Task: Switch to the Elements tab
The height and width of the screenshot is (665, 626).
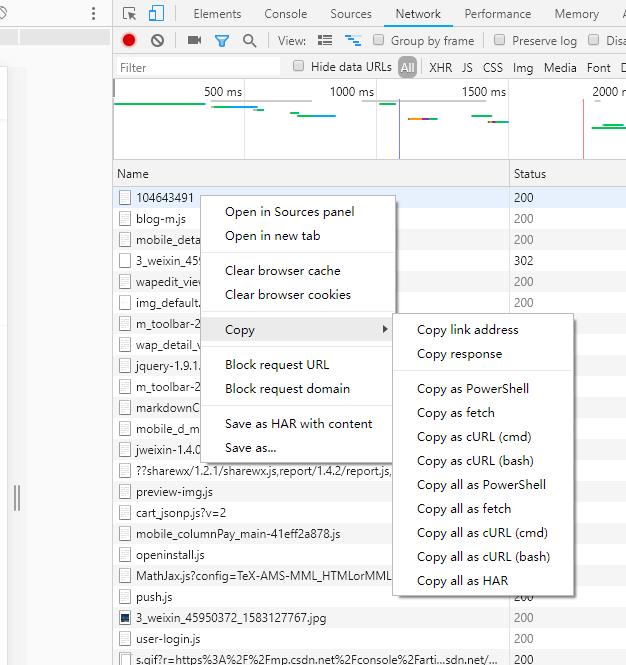Action: pos(217,14)
